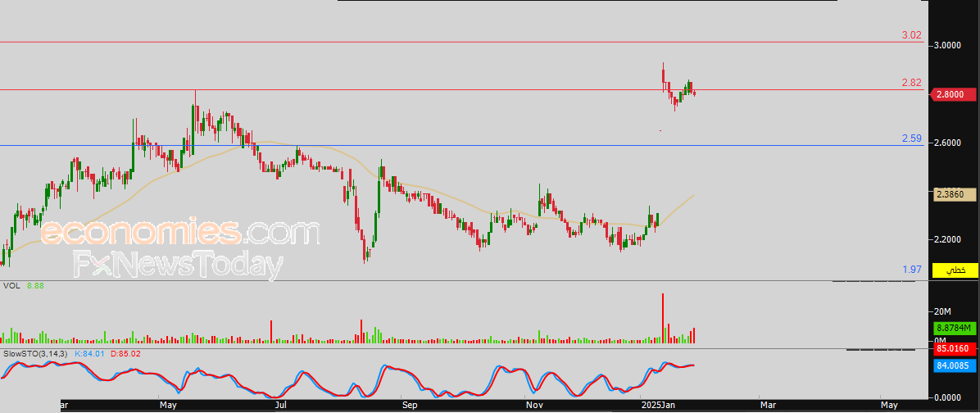Click the Sep label on time axis
Image resolution: width=980 pixels, height=413 pixels.
click(x=410, y=405)
